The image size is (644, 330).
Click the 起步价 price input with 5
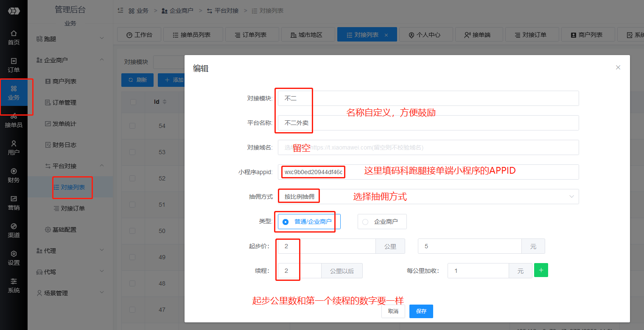470,246
